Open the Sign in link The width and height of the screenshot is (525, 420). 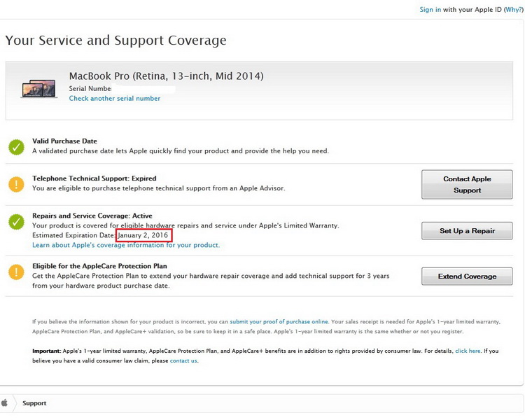point(430,10)
